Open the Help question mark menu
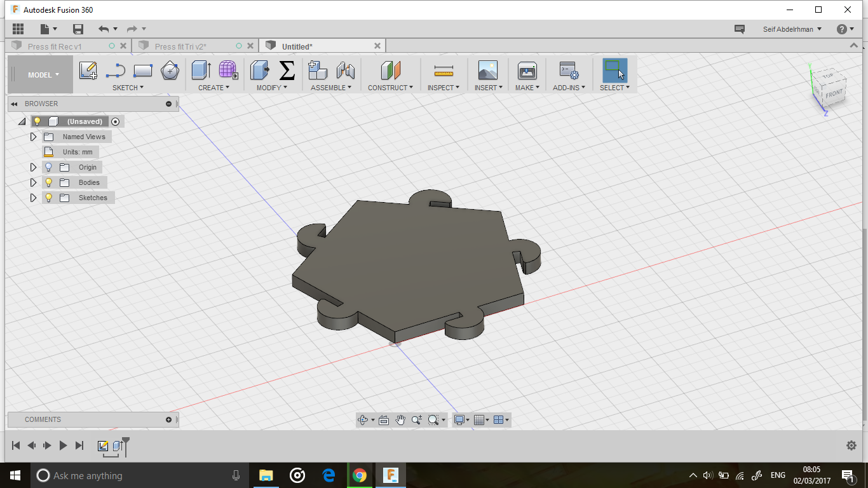The width and height of the screenshot is (868, 488). pyautogui.click(x=846, y=29)
